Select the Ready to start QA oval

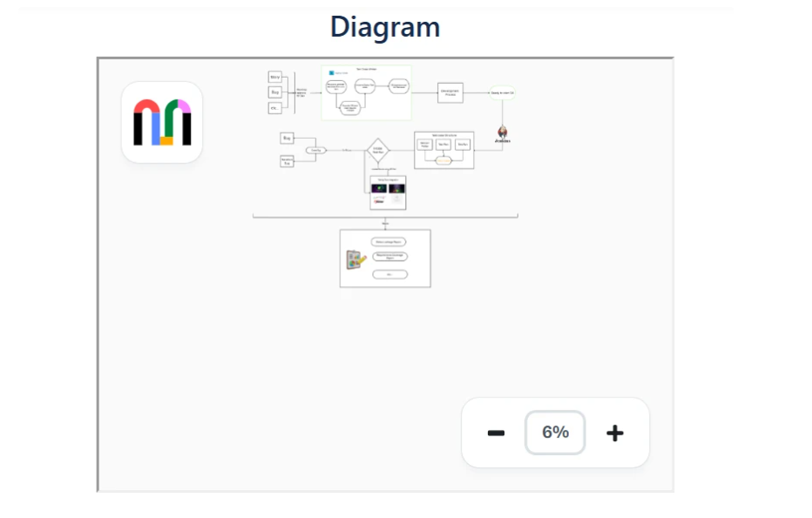click(504, 92)
